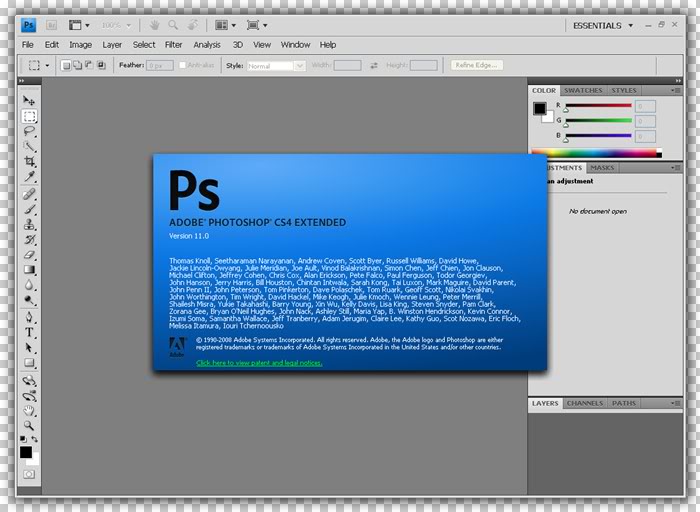Select the Type tool

29,333
